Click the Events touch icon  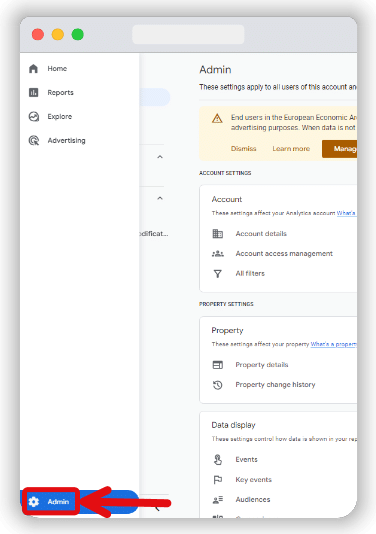218,460
